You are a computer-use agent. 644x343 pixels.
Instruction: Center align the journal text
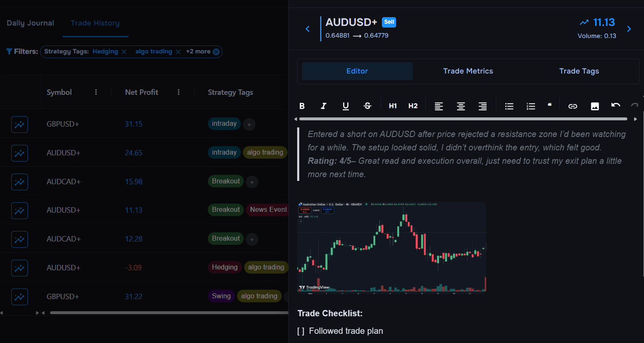[x=460, y=106]
